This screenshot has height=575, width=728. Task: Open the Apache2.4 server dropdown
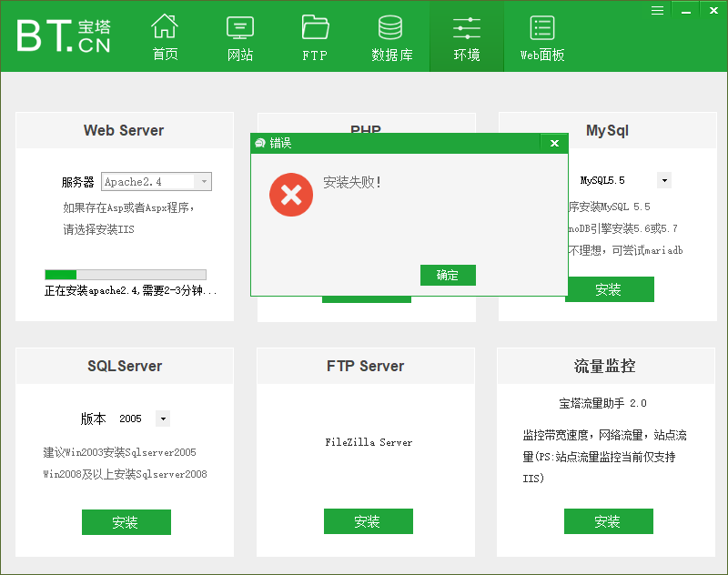pyautogui.click(x=157, y=181)
